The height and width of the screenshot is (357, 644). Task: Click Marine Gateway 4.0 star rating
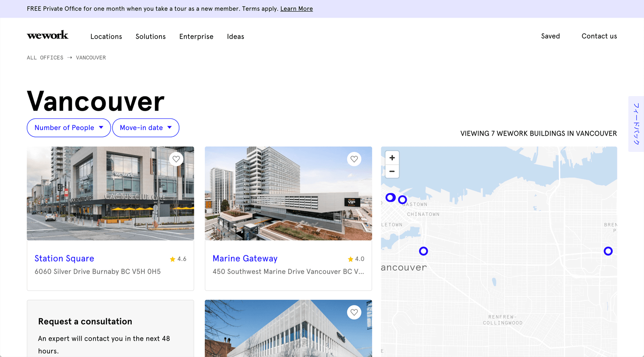pyautogui.click(x=356, y=259)
